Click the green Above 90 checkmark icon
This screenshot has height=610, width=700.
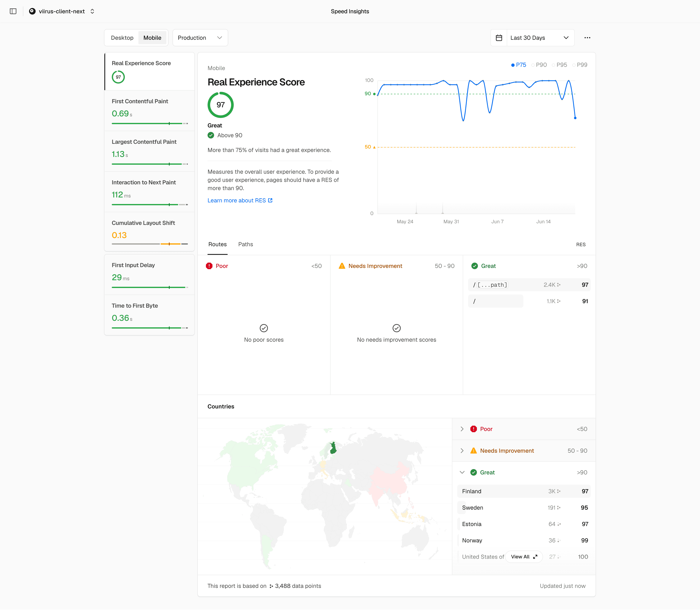pyautogui.click(x=211, y=135)
